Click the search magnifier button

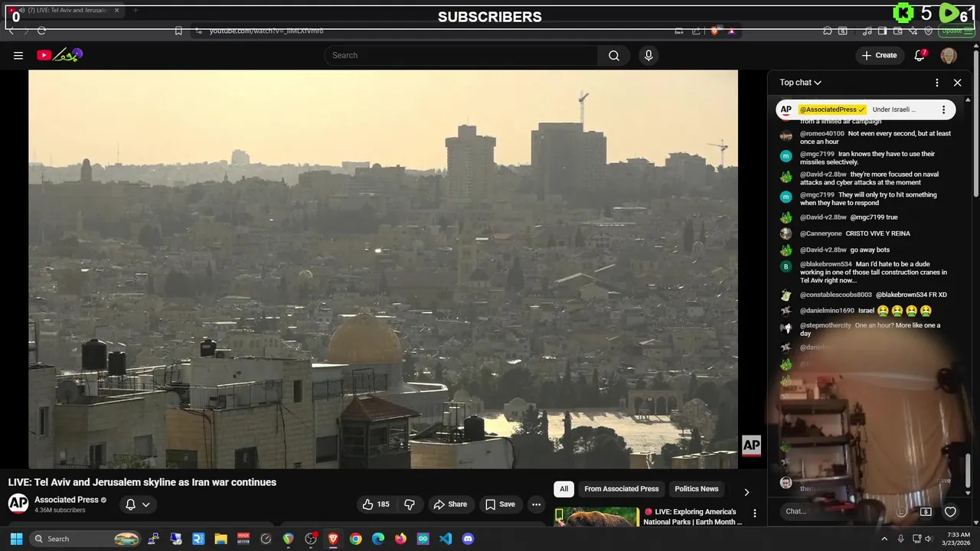[614, 55]
